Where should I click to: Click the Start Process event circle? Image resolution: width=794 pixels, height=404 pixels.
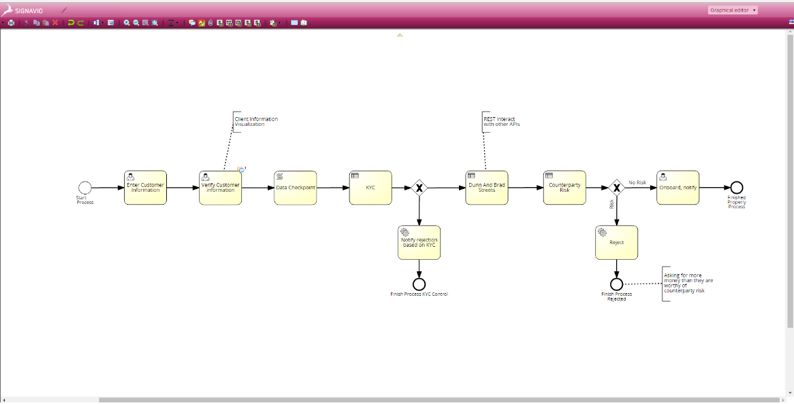[85, 188]
